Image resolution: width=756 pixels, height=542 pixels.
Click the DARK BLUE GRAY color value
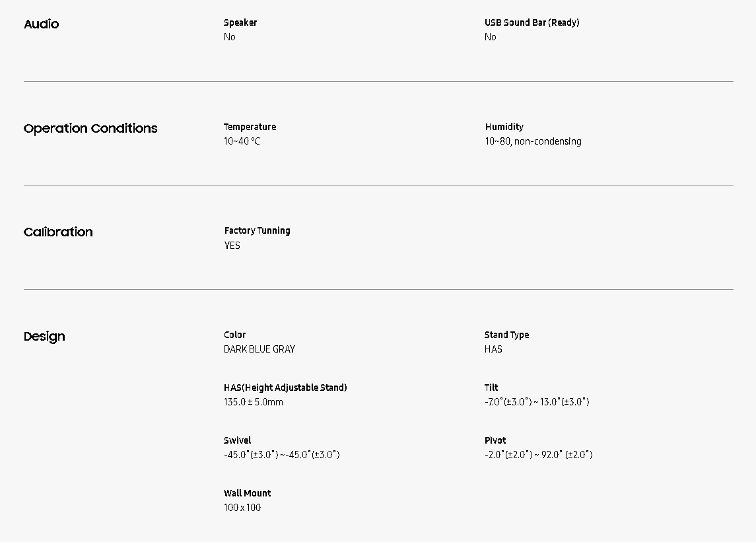point(259,349)
